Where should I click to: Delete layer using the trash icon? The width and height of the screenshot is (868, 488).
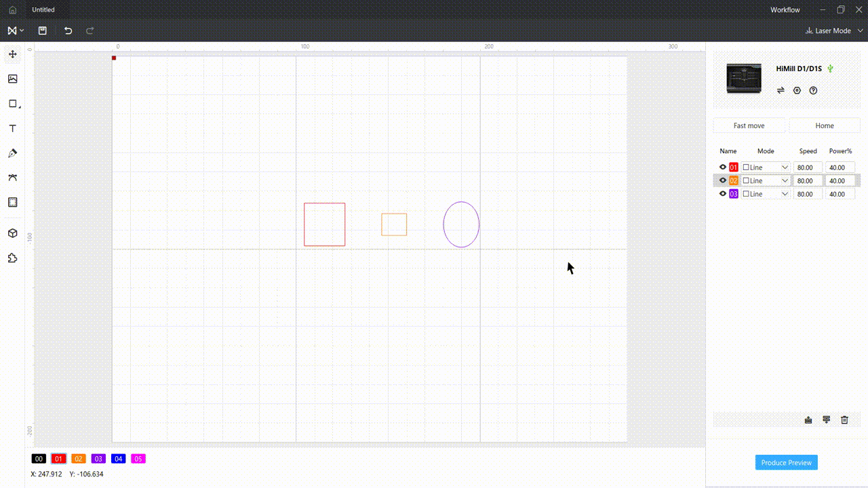point(844,420)
